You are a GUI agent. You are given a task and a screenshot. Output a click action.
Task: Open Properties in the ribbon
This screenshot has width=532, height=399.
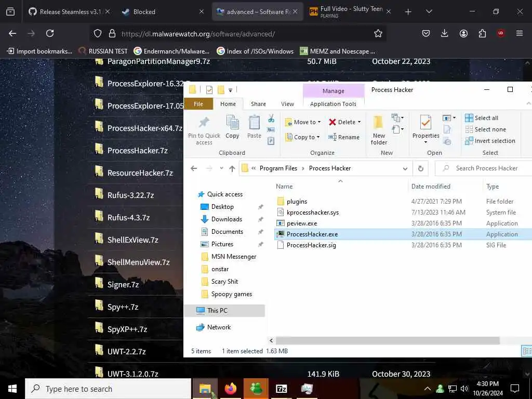click(x=426, y=128)
